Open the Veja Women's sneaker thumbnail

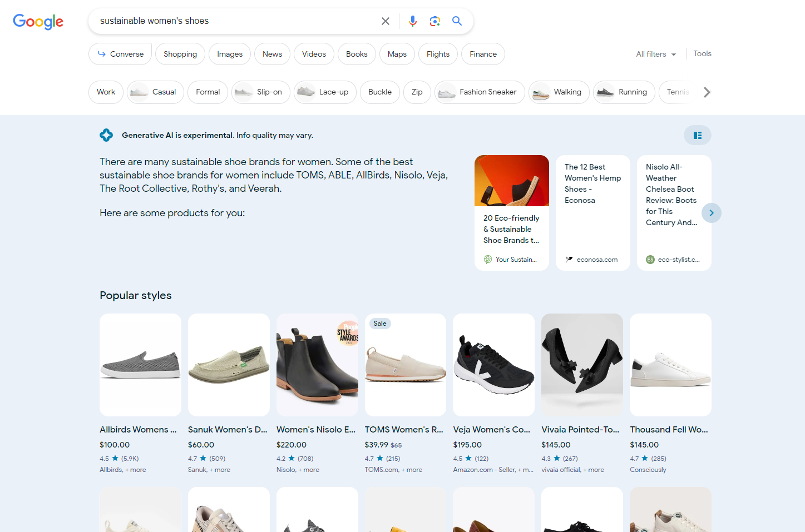[494, 365]
